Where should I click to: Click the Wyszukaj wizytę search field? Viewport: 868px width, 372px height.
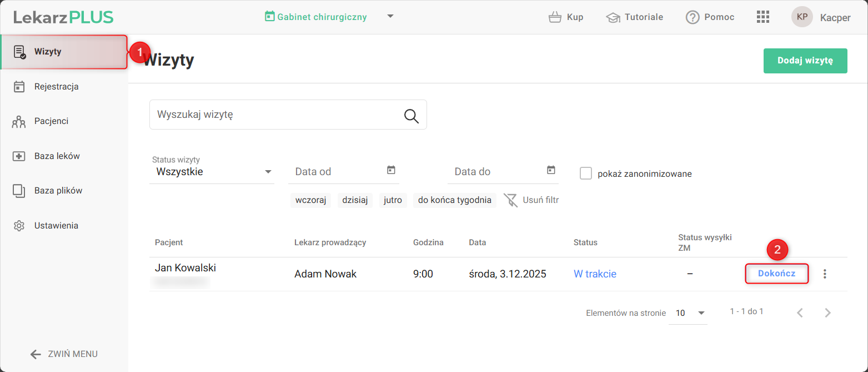tap(278, 115)
